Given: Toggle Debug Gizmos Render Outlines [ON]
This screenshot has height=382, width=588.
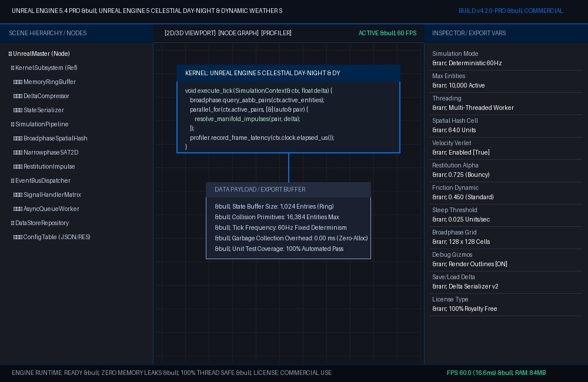Looking at the screenshot, I should (469, 264).
